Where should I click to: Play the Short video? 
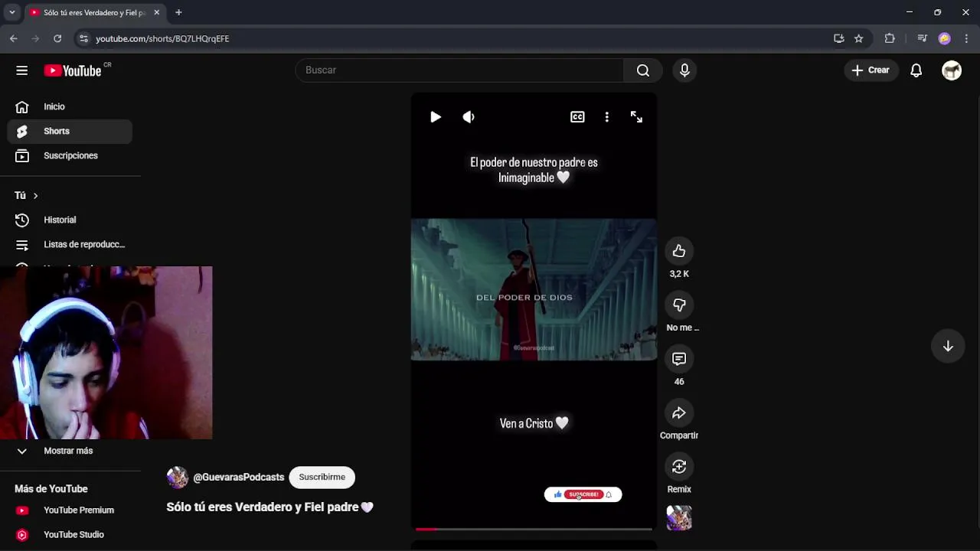pos(435,117)
